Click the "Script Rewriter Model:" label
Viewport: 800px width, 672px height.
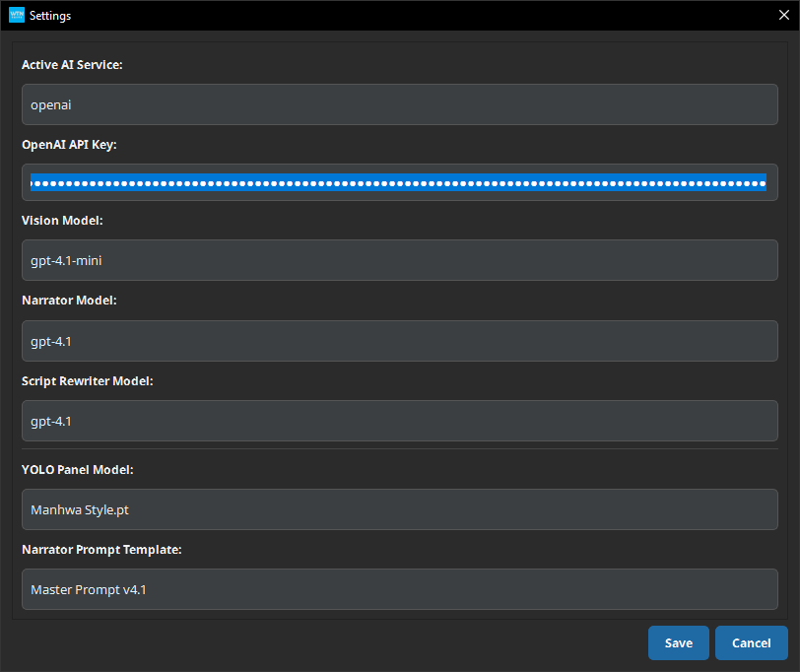88,380
